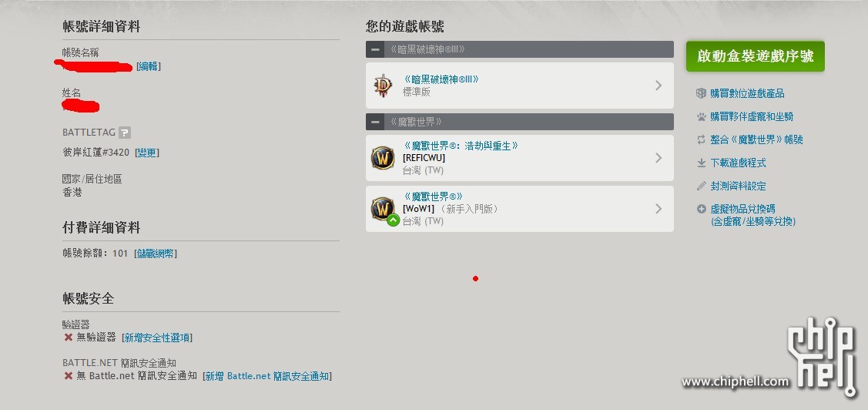868x410 pixels.
Task: Open the [WoW1] starter account chevron arrow
Action: [x=659, y=208]
